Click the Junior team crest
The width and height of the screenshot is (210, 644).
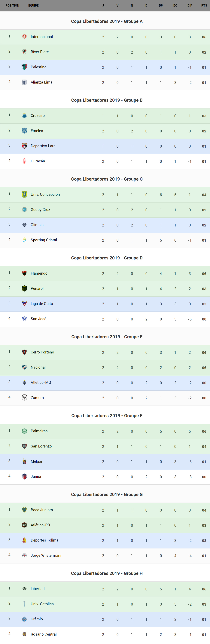24,476
